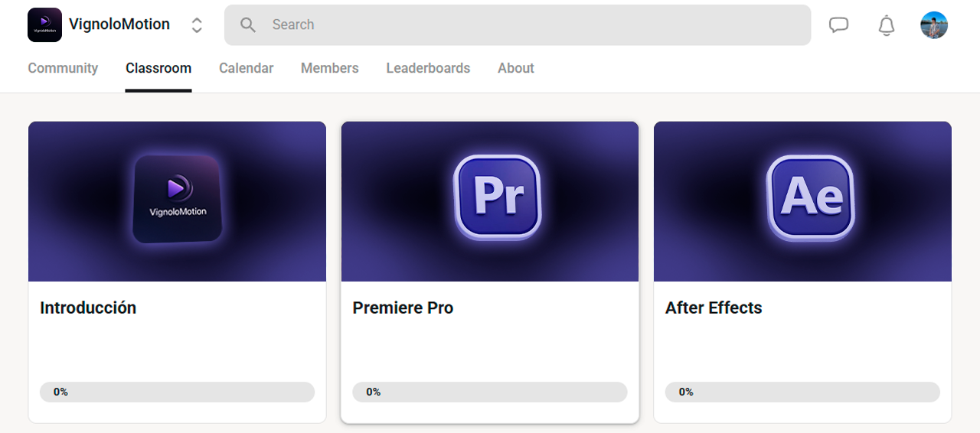Click the After Effects Ae icon
Viewport: 980px width, 433px height.
(810, 197)
